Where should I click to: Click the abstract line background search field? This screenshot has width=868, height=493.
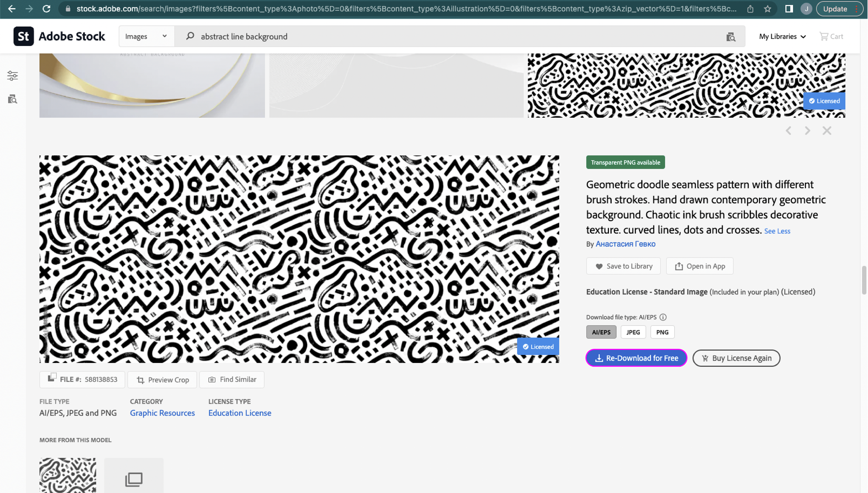coord(441,36)
